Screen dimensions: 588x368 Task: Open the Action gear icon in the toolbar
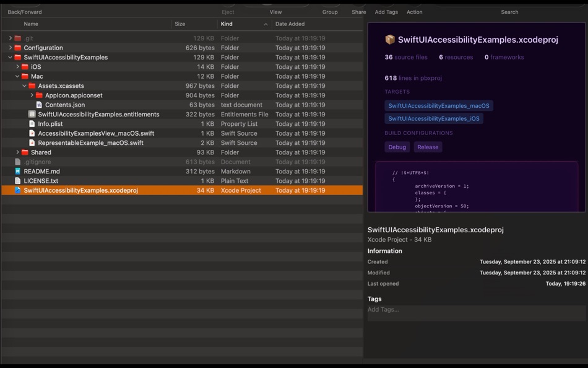(414, 9)
